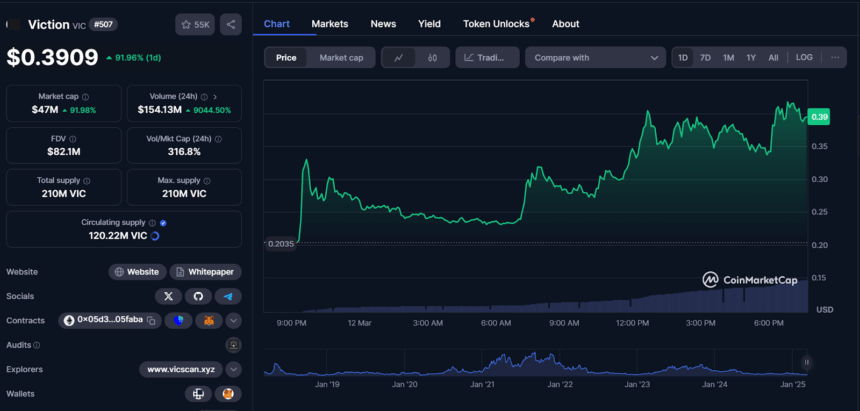860x411 pixels.
Task: Set chart range to 1D
Action: click(x=683, y=58)
